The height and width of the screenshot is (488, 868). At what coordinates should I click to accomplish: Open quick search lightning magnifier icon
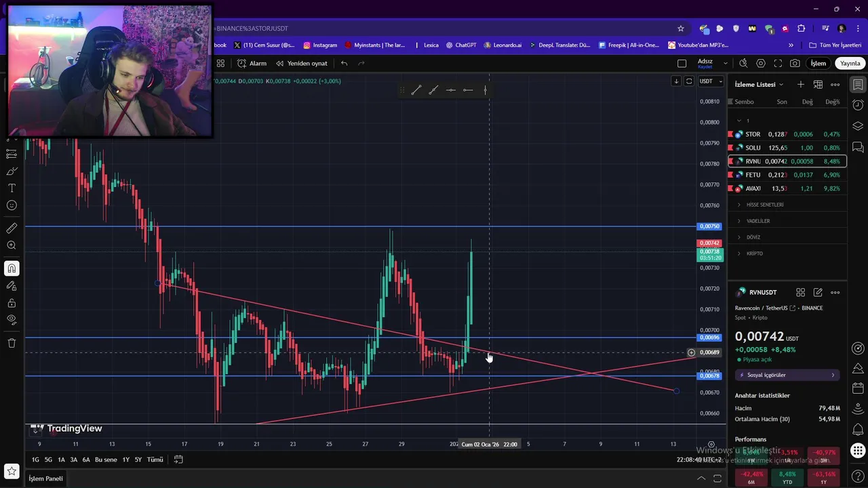tap(743, 63)
